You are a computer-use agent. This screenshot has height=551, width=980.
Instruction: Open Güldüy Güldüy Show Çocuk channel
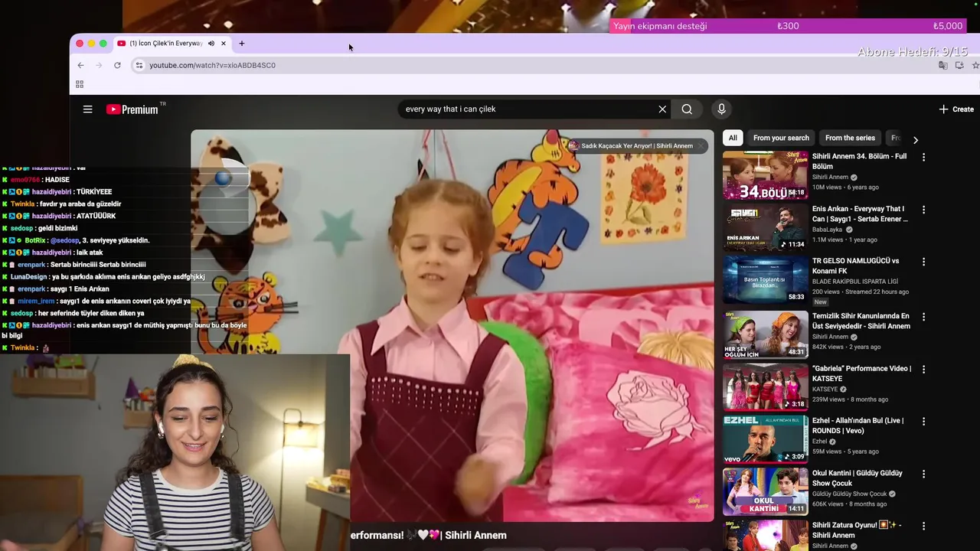coord(849,494)
